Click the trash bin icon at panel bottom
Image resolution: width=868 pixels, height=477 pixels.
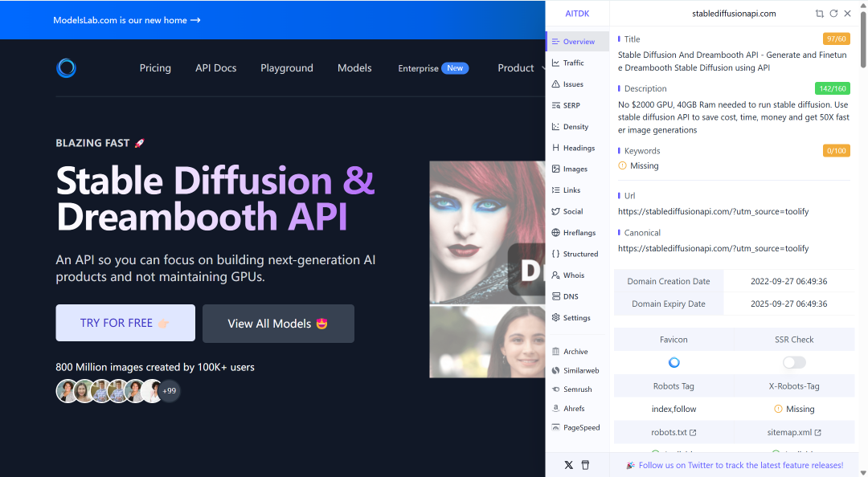(586, 465)
